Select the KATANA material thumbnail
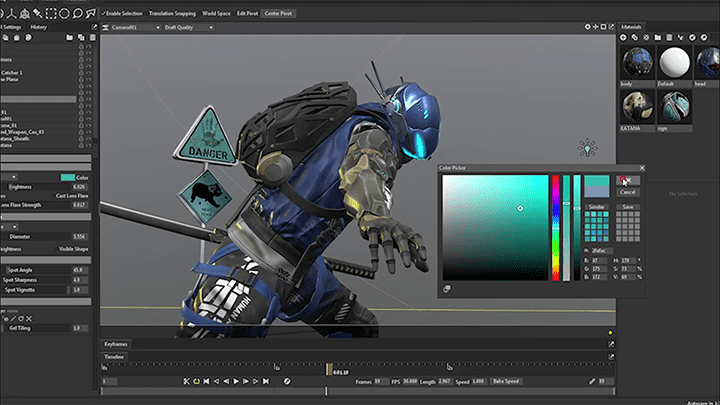Screen dimensions: 720x405 coord(637,106)
